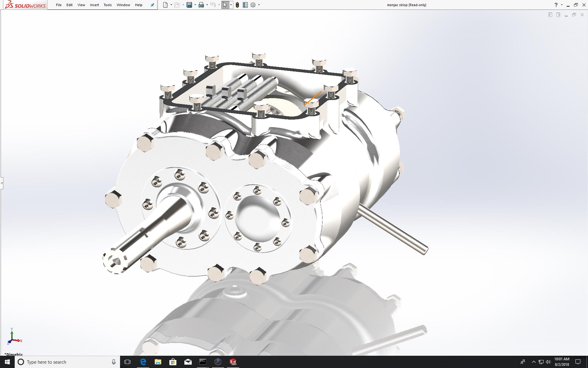The width and height of the screenshot is (588, 368).
Task: Click the Rebuild traffic light icon
Action: point(237,5)
